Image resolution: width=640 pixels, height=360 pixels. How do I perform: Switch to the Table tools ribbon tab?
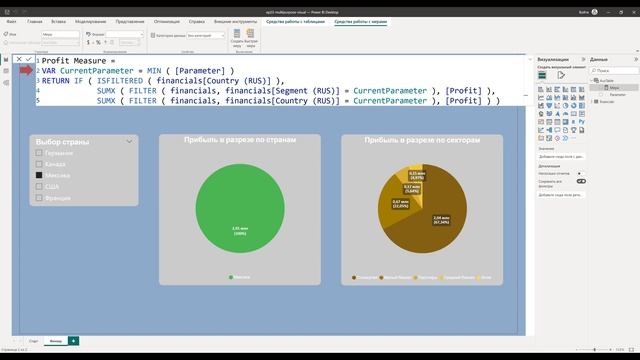296,21
